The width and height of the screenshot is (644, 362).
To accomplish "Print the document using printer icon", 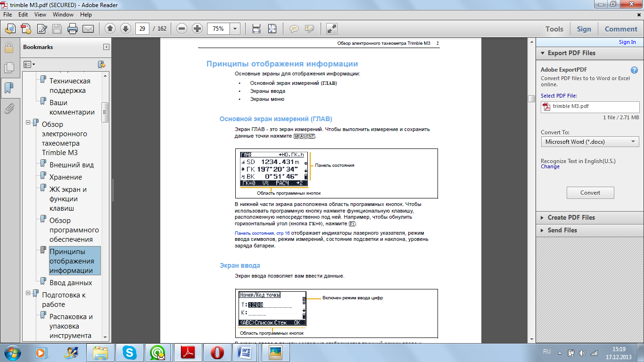I will (73, 29).
